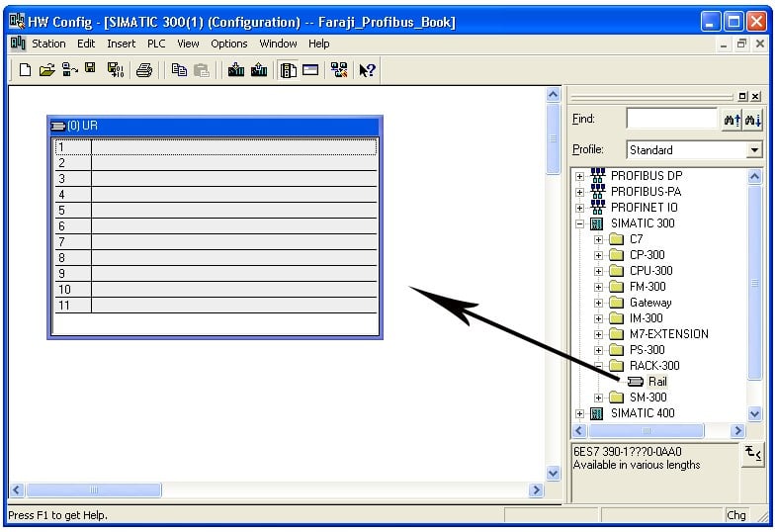777x532 pixels.
Task: Dock or undock the catalog pane
Action: 742,96
